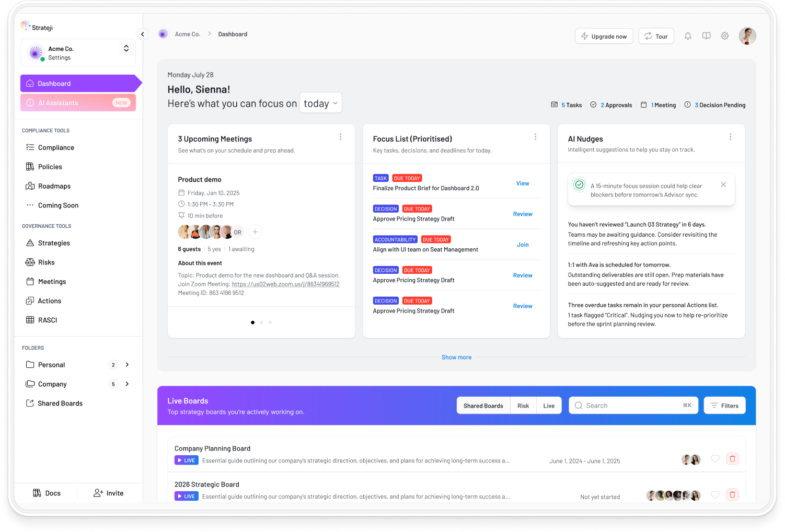Delete the Company Planning Board with trash icon
This screenshot has width=785, height=532.
coord(732,459)
